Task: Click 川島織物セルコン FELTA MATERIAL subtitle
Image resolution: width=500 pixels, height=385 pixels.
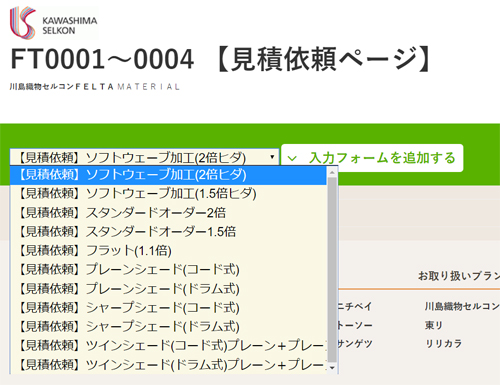Action: click(x=95, y=87)
